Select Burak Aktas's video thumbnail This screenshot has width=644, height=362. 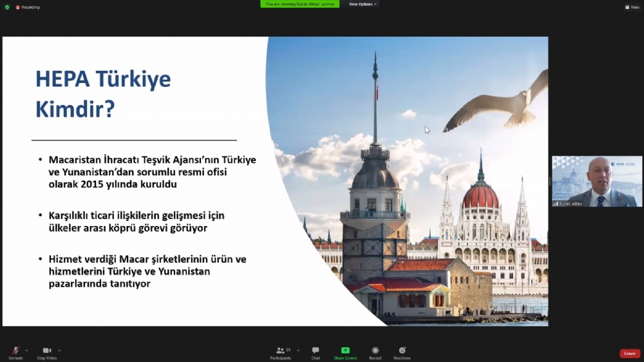click(x=597, y=181)
